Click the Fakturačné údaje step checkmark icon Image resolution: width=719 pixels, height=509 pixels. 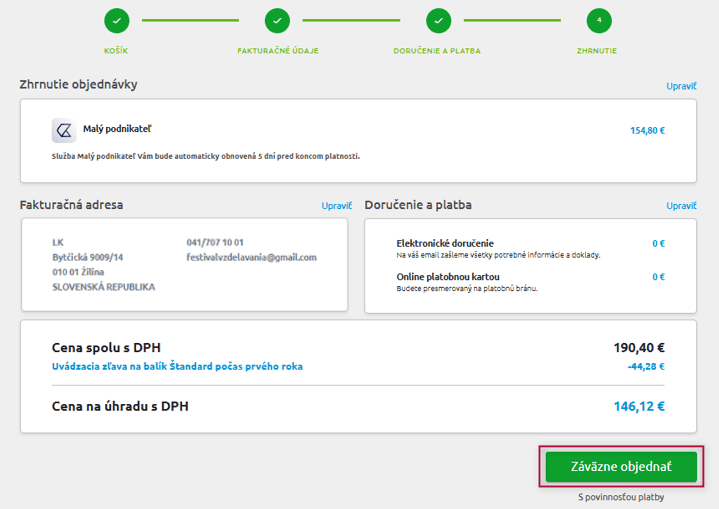[277, 20]
